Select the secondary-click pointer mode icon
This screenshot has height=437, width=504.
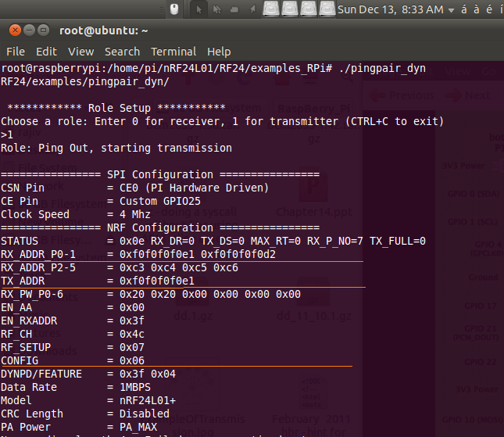click(x=252, y=9)
